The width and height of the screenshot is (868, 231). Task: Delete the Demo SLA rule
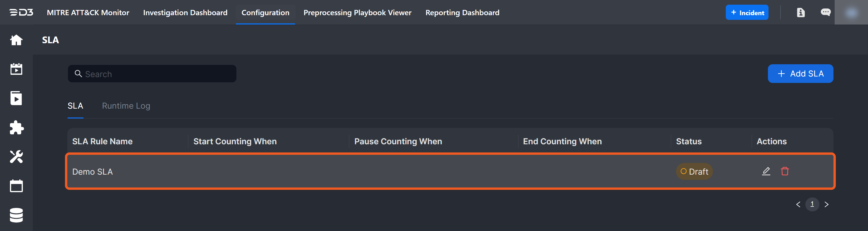tap(785, 171)
